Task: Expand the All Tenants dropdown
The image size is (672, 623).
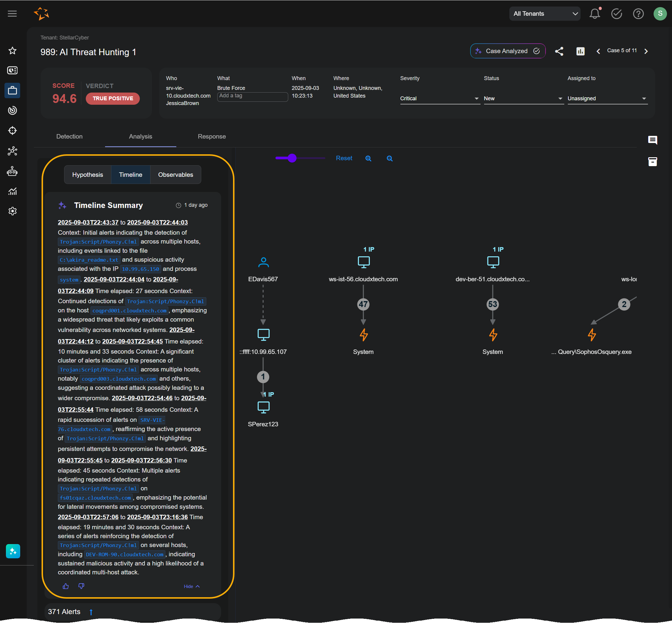Action: click(544, 14)
